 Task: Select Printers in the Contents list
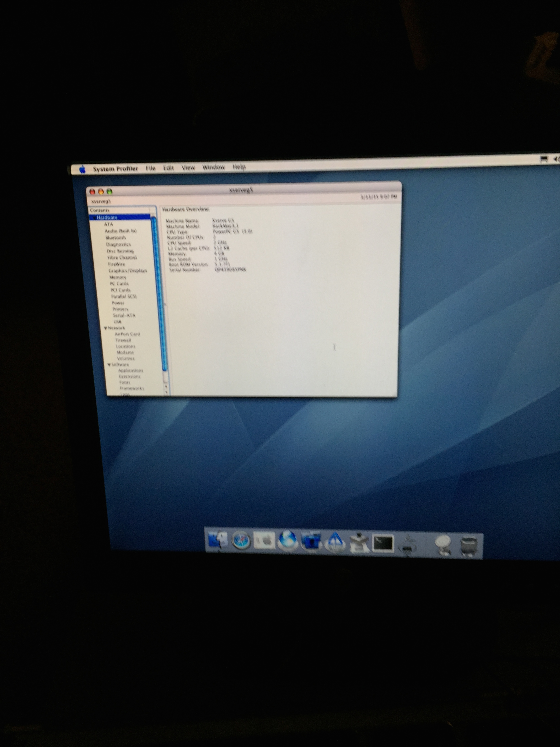[120, 309]
